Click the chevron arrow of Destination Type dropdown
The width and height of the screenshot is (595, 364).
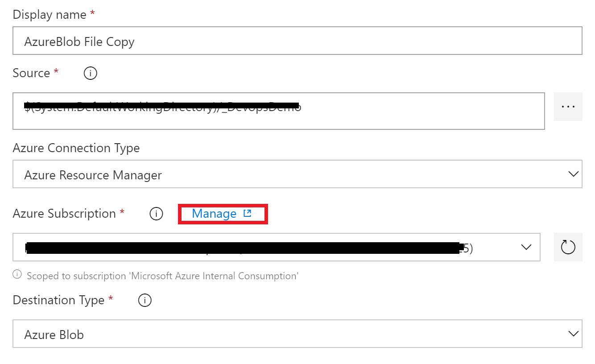pos(574,333)
